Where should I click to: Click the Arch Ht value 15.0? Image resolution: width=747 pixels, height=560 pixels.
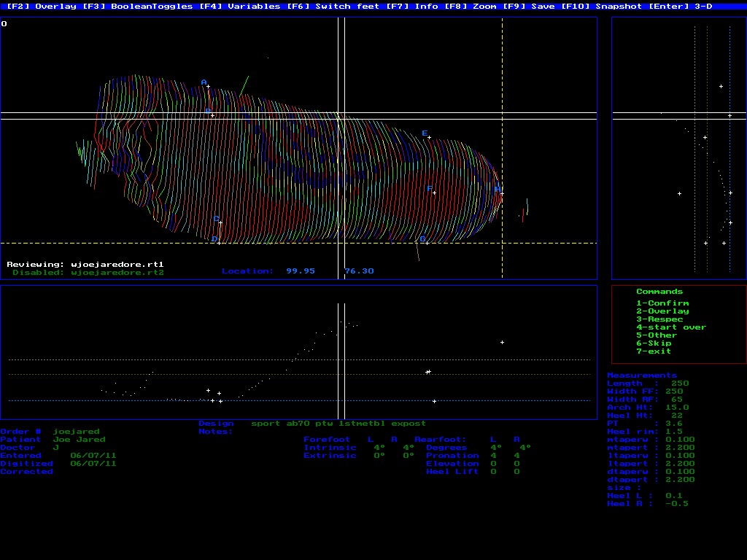tap(677, 408)
